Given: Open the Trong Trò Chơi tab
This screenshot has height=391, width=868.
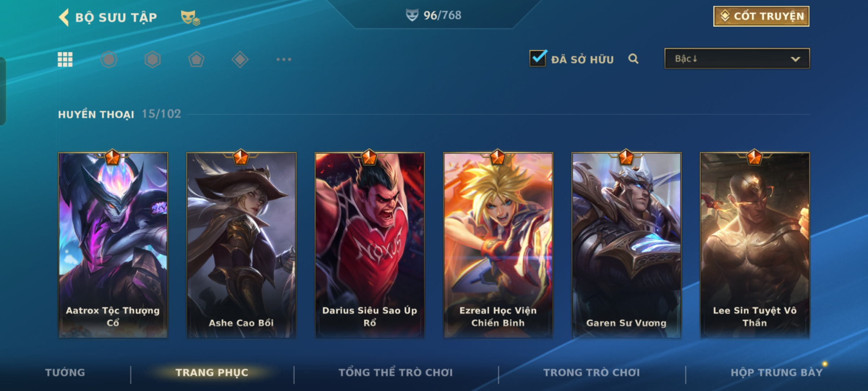Looking at the screenshot, I should click(x=592, y=373).
